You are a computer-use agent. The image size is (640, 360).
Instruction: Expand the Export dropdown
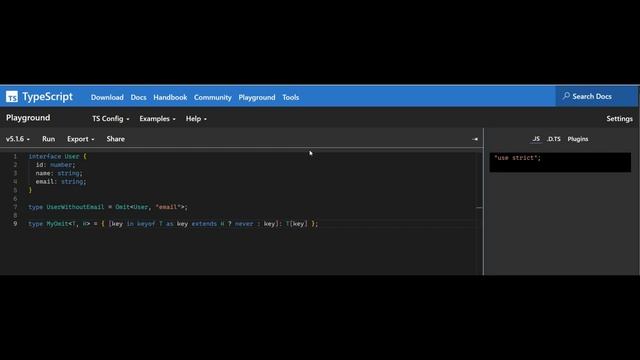pyautogui.click(x=81, y=139)
